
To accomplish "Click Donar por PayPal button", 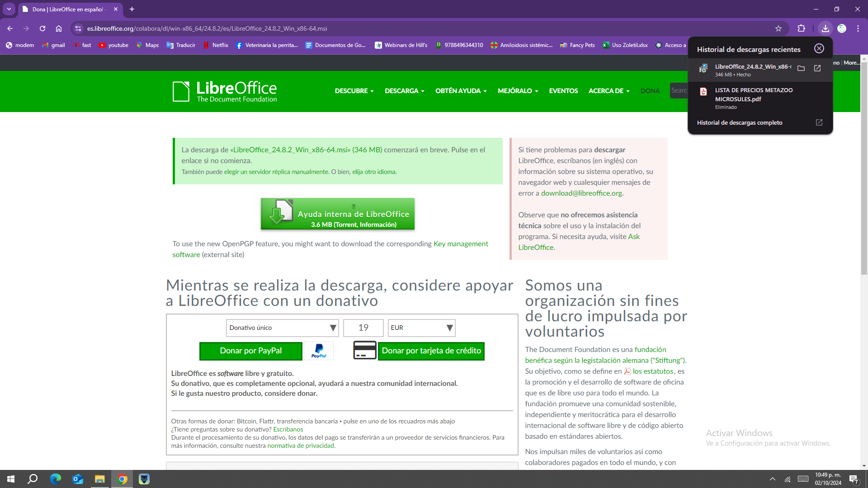I will click(x=251, y=351).
